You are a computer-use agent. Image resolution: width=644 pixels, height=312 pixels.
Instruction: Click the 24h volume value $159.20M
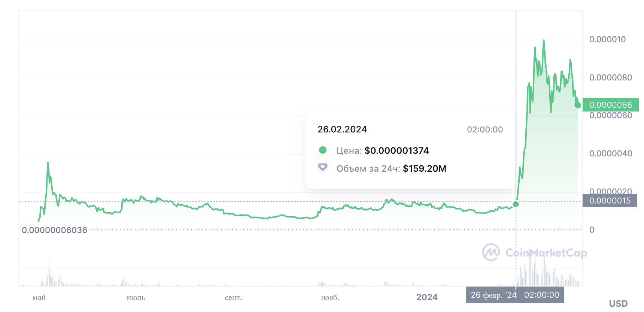pos(425,169)
